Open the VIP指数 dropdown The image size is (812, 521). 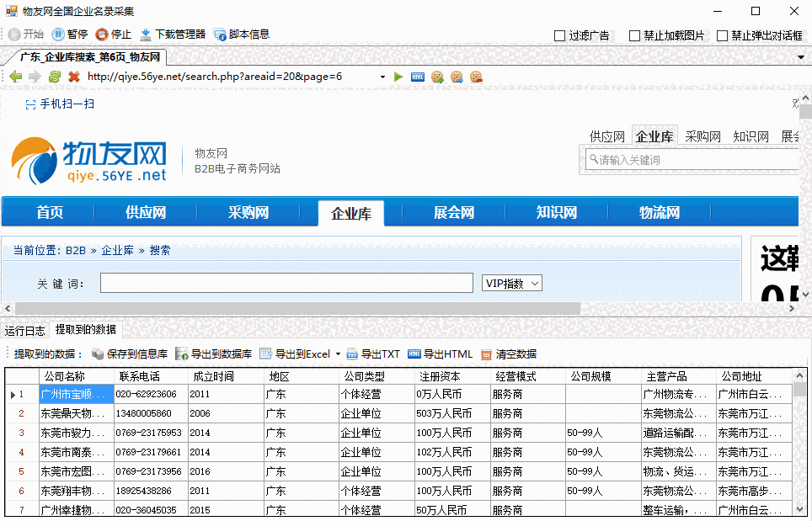(511, 284)
